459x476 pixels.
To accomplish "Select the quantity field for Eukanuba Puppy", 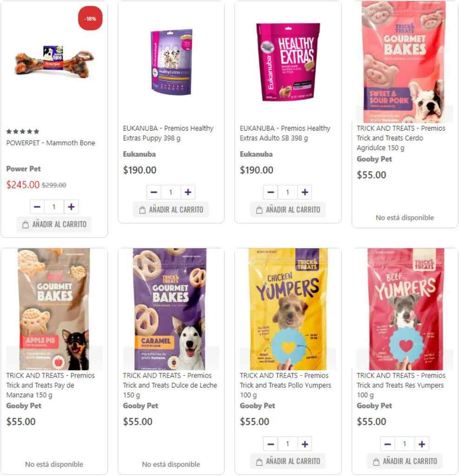I will tap(171, 192).
